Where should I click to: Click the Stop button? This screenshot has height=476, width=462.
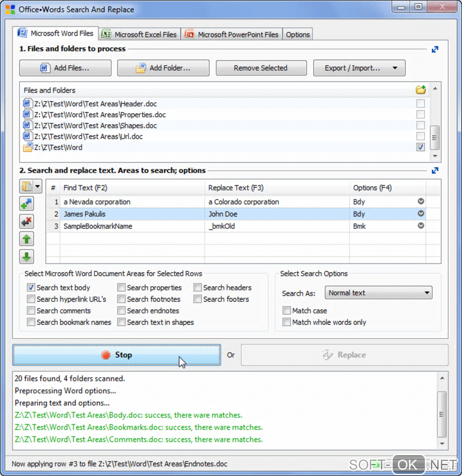point(116,355)
